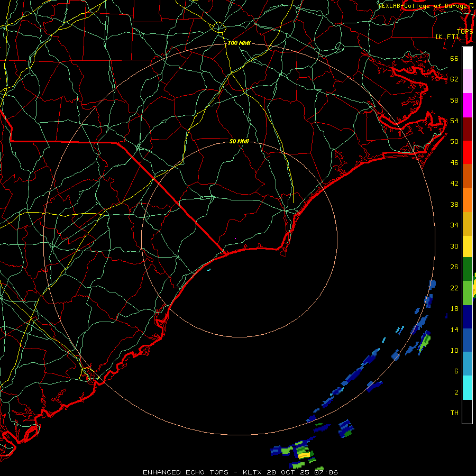Click the legend value 50
Image resolution: width=476 pixels, height=476 pixels.
pyautogui.click(x=454, y=142)
